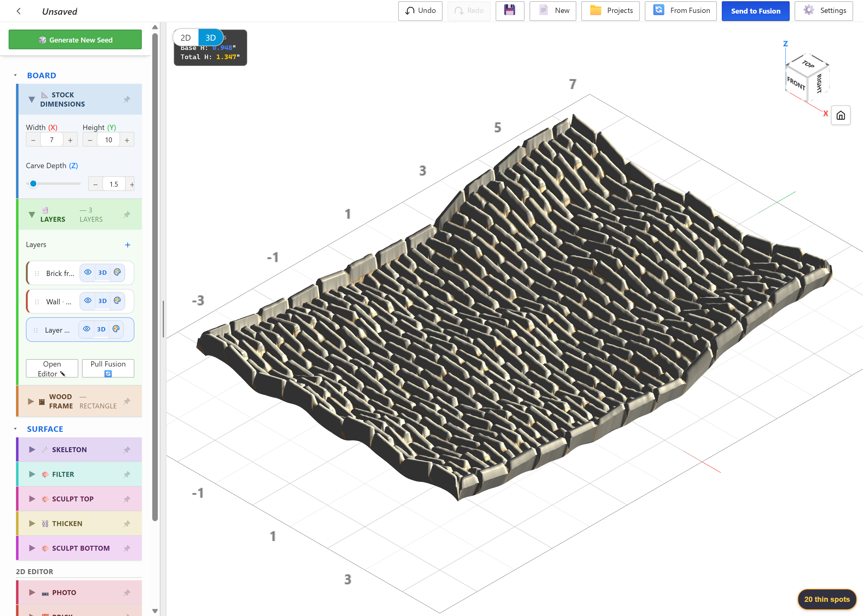
Task: Pin the Layers section
Action: pyautogui.click(x=127, y=215)
